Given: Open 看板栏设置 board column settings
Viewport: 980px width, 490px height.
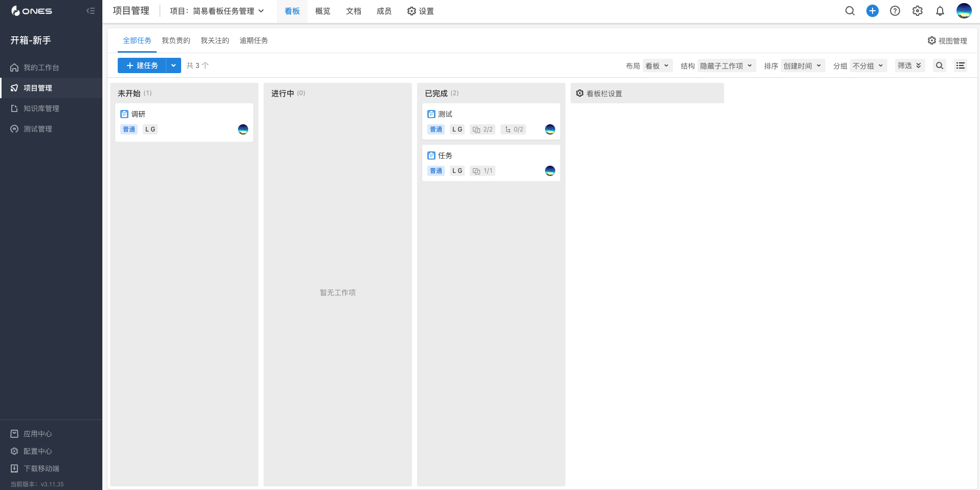Looking at the screenshot, I should coord(647,93).
